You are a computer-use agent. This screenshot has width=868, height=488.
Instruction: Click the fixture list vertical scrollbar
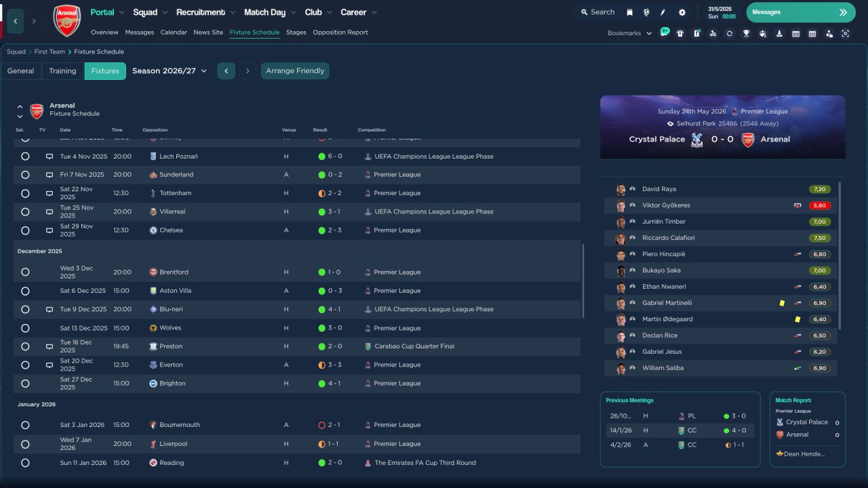(x=583, y=281)
